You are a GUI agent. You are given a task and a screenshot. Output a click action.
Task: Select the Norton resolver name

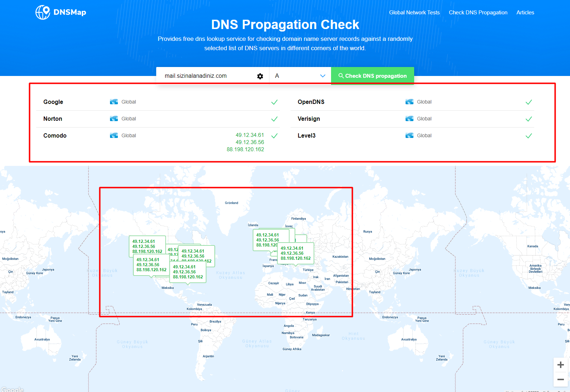pos(53,119)
